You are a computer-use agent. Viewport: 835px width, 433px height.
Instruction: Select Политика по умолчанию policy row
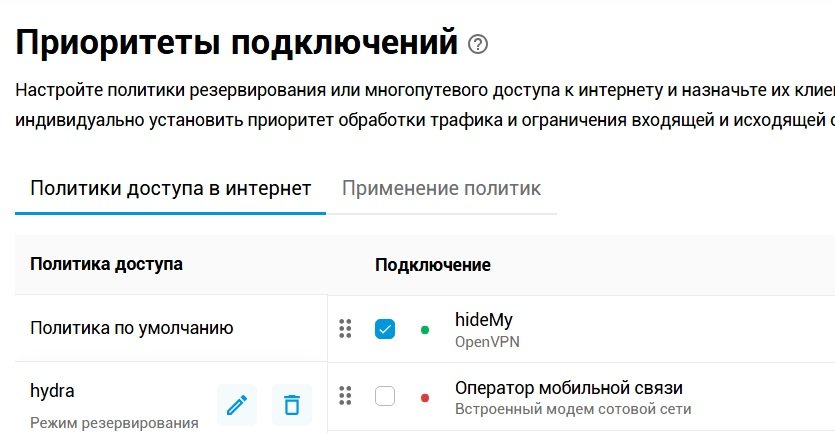(x=132, y=328)
